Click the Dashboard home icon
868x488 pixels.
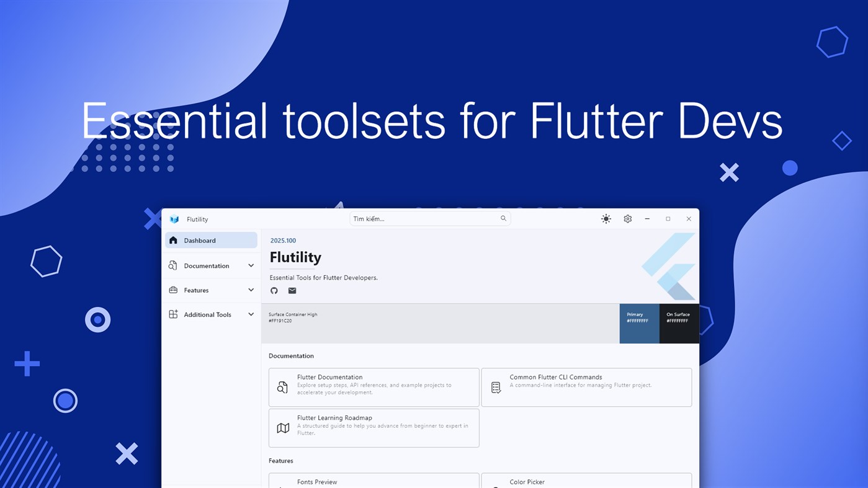pyautogui.click(x=173, y=240)
